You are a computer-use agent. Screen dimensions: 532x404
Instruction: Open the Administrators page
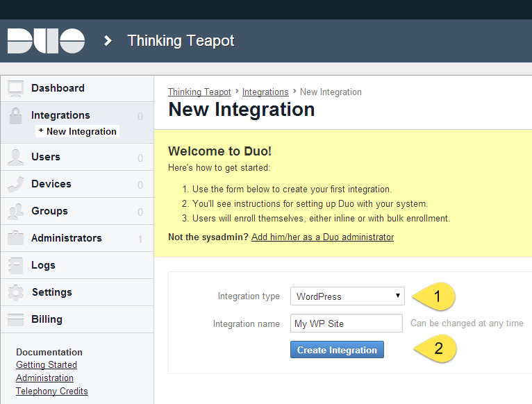pos(77,238)
